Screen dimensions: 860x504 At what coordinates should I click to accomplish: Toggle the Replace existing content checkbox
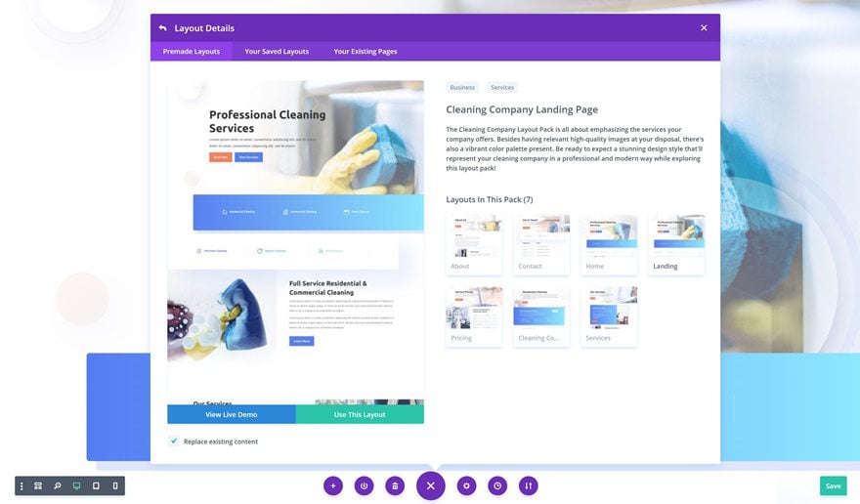(x=174, y=441)
